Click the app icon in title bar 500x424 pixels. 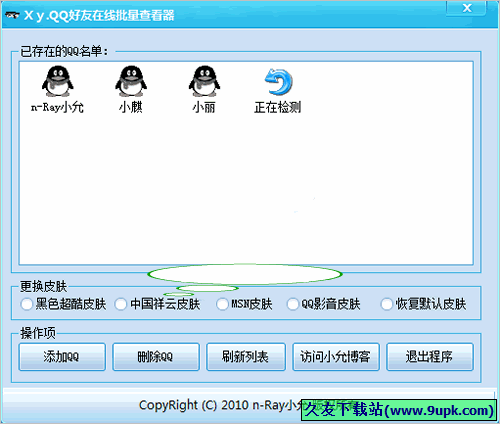tap(12, 15)
